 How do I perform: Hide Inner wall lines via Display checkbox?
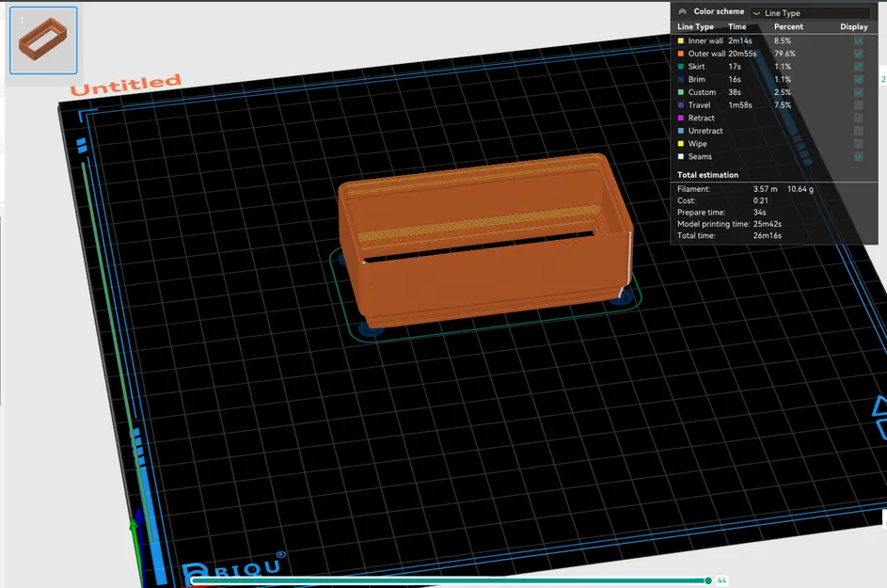point(858,41)
